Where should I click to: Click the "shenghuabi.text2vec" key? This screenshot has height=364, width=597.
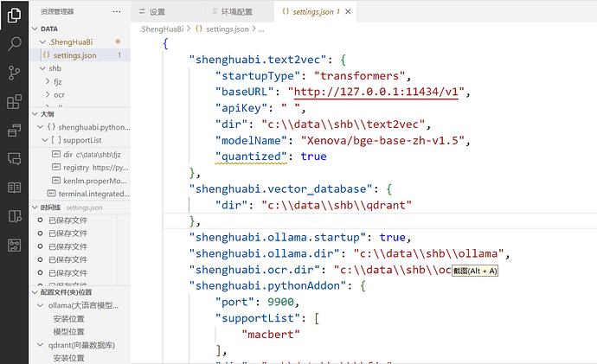coord(258,60)
